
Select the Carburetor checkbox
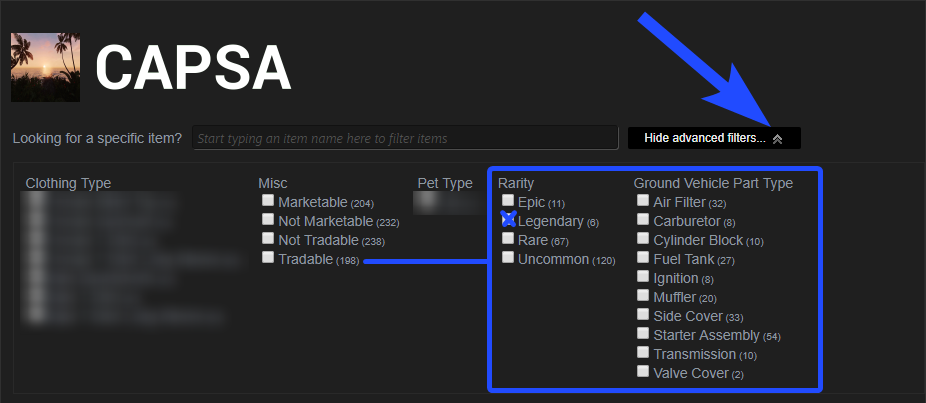point(643,220)
